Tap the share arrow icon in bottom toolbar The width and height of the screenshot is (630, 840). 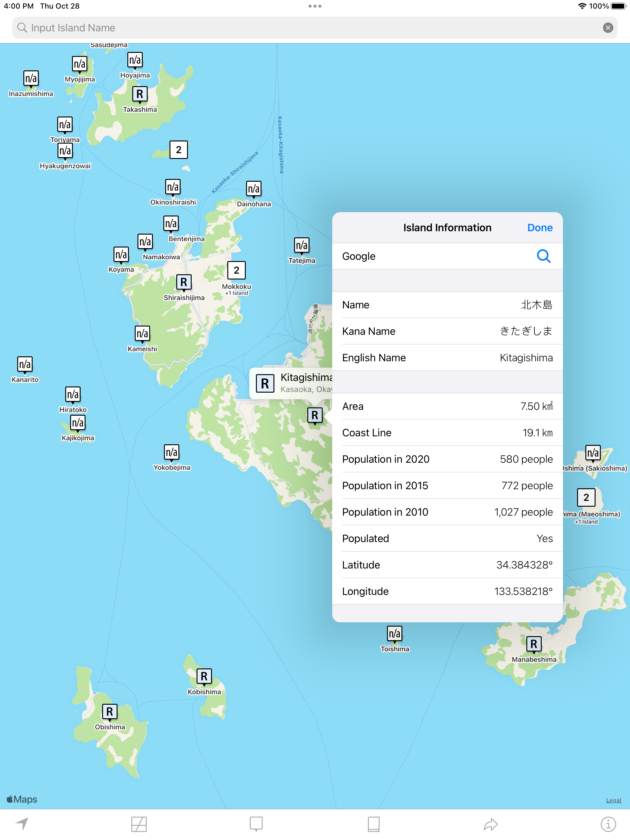click(x=491, y=824)
